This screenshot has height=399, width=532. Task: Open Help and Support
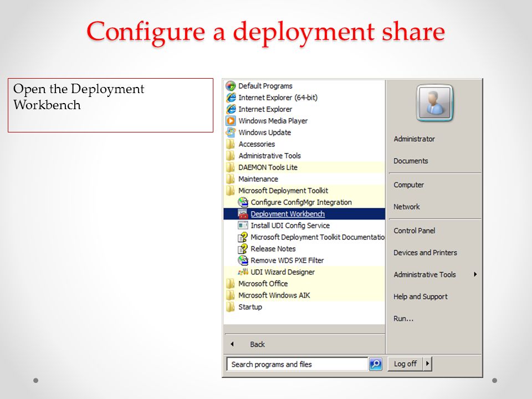[x=421, y=296]
